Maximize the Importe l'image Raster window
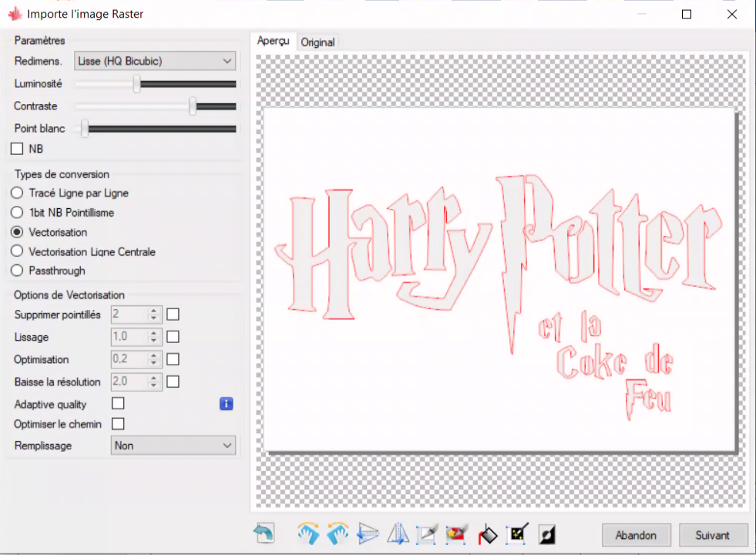Image resolution: width=756 pixels, height=555 pixels. (687, 14)
